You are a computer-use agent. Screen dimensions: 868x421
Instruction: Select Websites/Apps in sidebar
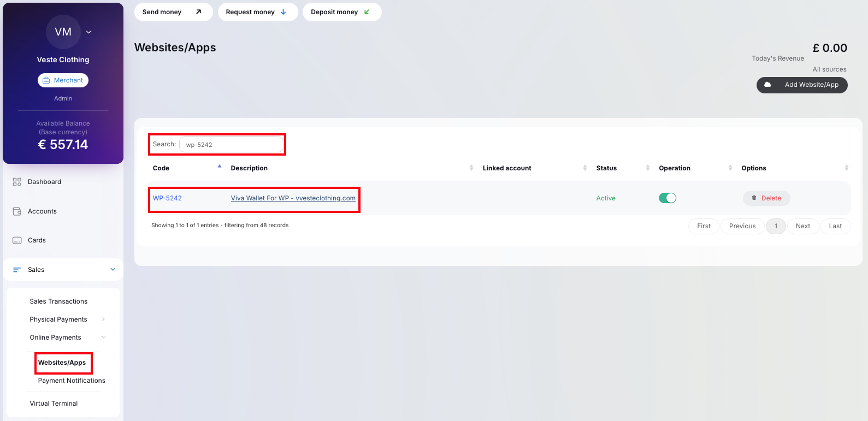click(x=62, y=363)
